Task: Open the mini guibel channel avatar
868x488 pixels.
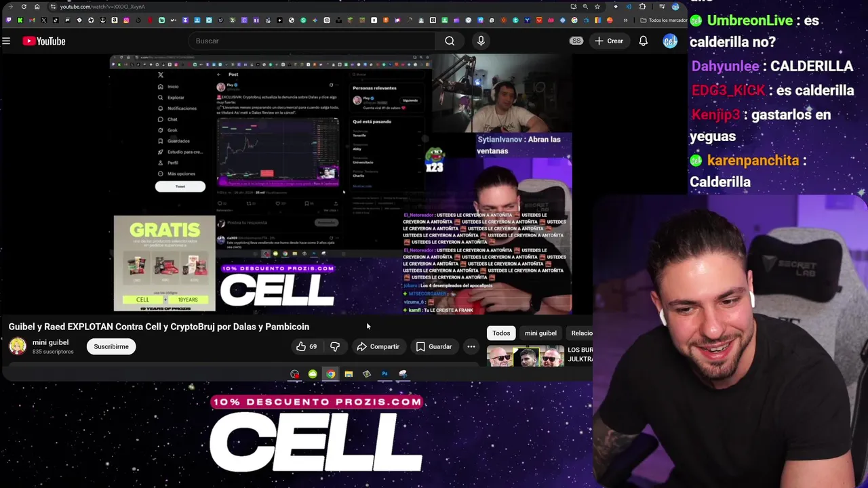Action: coord(18,346)
